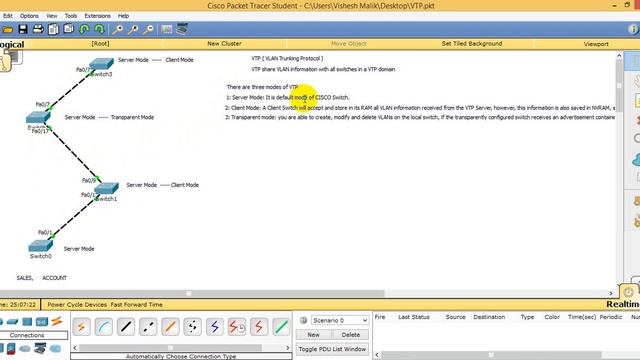Click the Zoom In magnifier icon

point(118,29)
